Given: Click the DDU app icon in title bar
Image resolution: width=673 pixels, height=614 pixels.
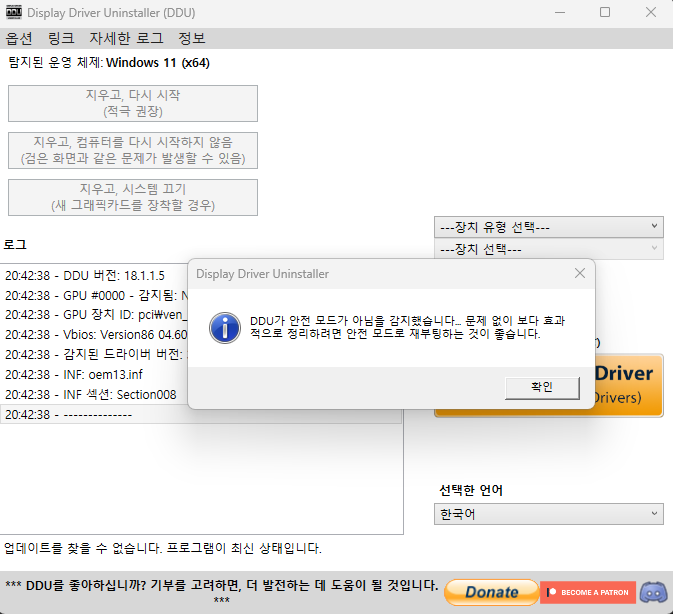Looking at the screenshot, I should pos(14,12).
